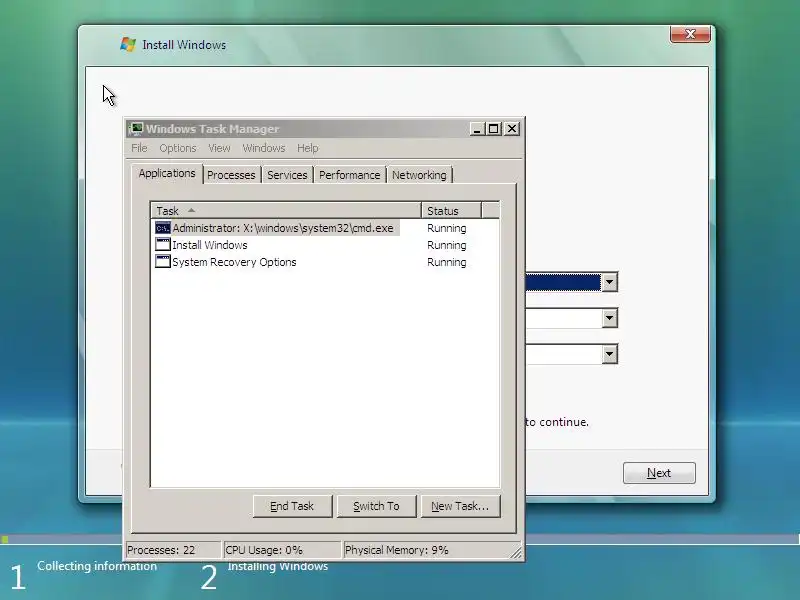Click Running status of cmd.exe task

(446, 228)
